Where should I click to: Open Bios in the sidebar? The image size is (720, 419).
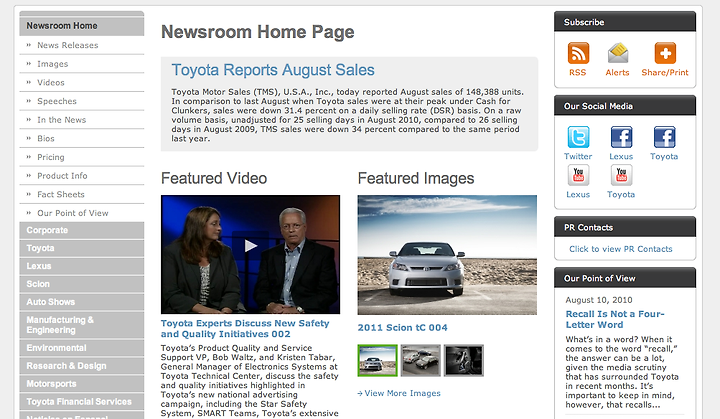pyautogui.click(x=82, y=138)
